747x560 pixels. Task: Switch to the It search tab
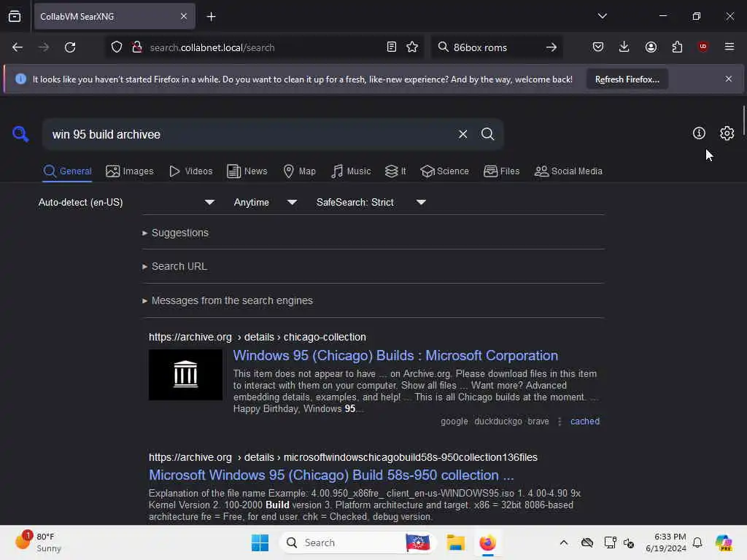click(x=395, y=171)
